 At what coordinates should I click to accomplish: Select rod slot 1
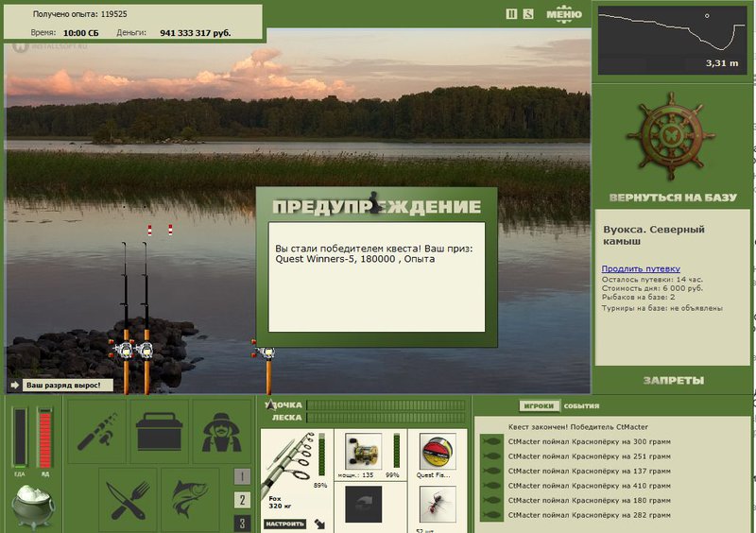242,476
